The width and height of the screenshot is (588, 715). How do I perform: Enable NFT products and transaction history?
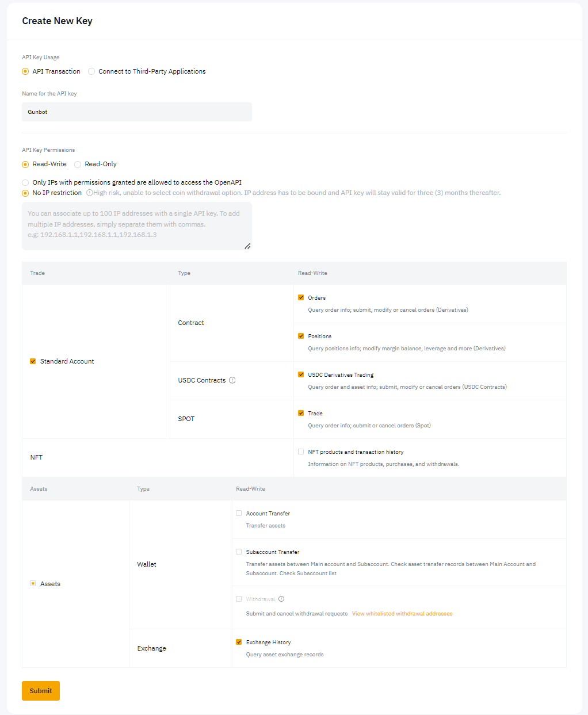[301, 452]
